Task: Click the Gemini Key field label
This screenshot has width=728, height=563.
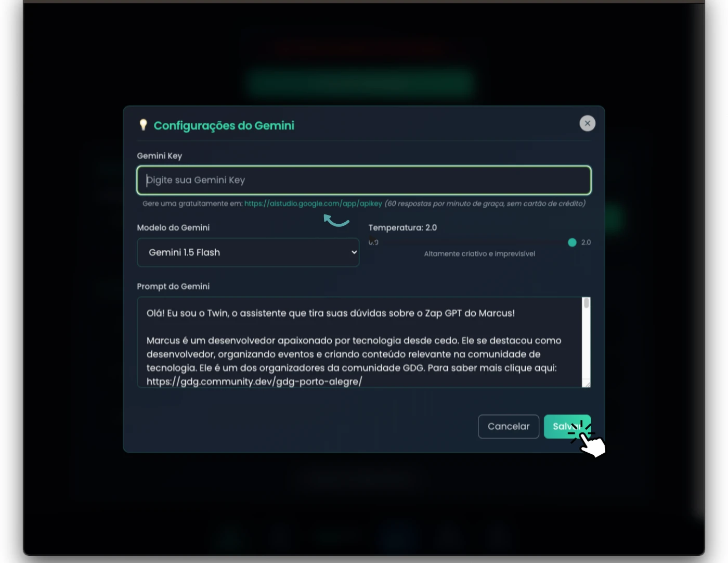Action: (x=160, y=156)
